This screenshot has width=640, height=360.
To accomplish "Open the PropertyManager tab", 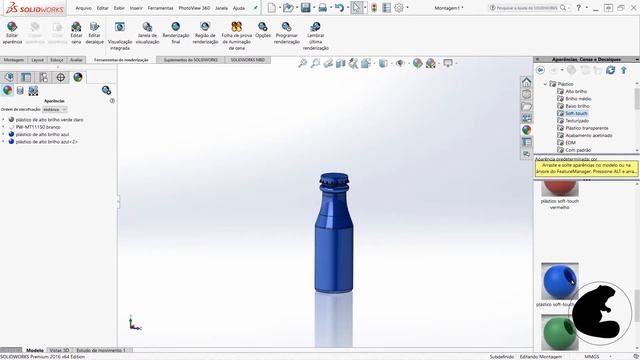I will 26,77.
